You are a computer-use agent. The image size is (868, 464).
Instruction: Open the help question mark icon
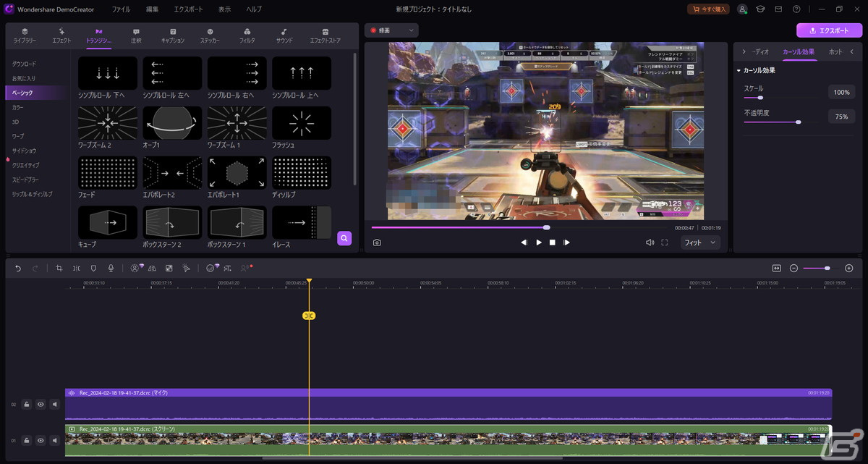[x=796, y=9]
